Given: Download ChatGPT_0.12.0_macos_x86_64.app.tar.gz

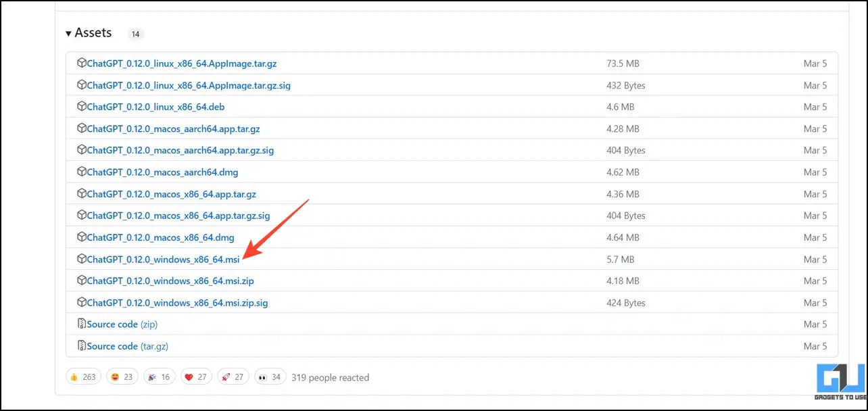Looking at the screenshot, I should click(x=172, y=194).
